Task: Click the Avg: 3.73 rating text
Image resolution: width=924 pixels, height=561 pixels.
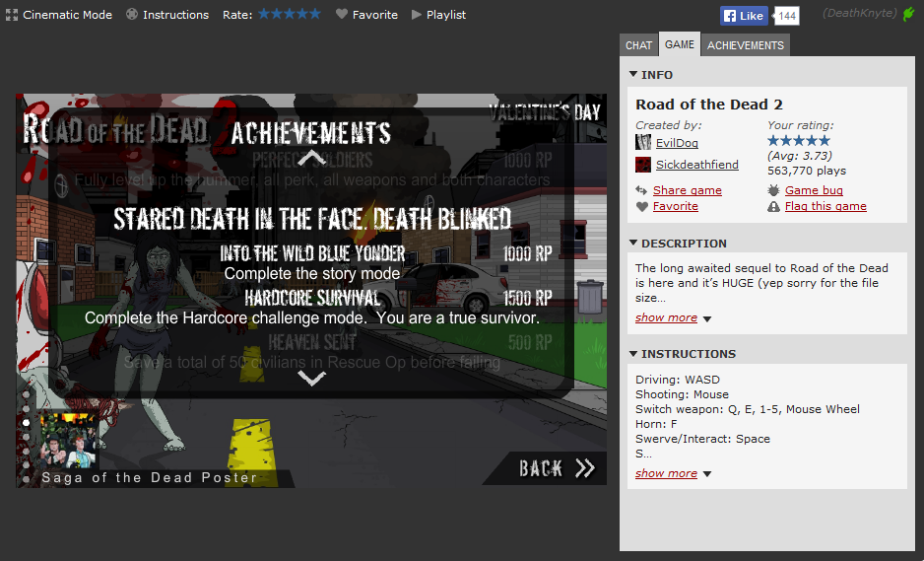Action: pyautogui.click(x=800, y=156)
